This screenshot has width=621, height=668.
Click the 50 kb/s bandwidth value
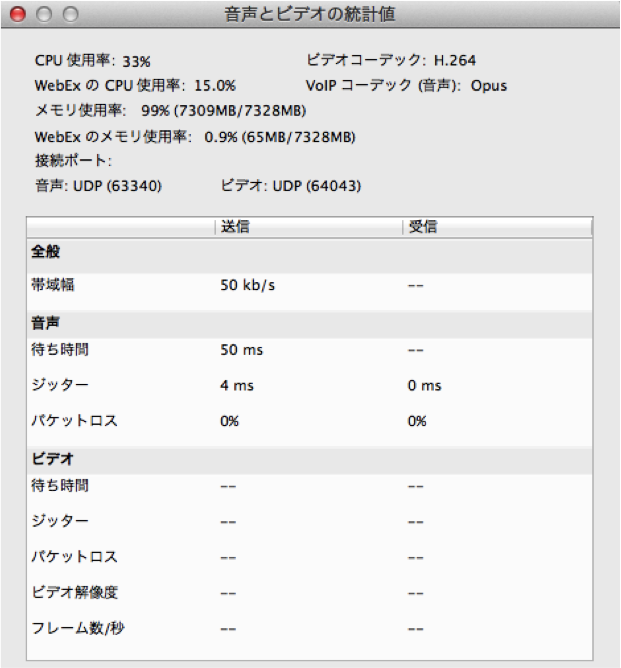coord(247,285)
